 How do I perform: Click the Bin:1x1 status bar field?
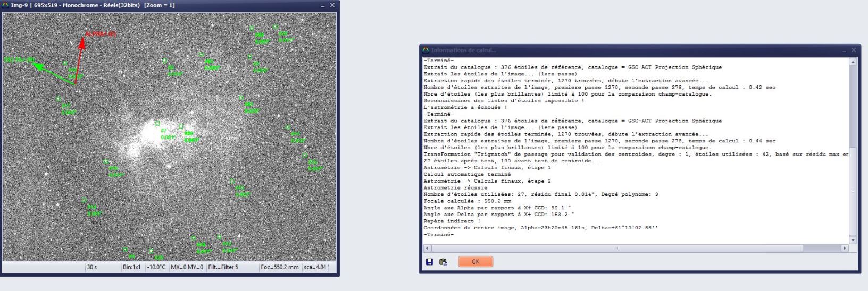132,267
